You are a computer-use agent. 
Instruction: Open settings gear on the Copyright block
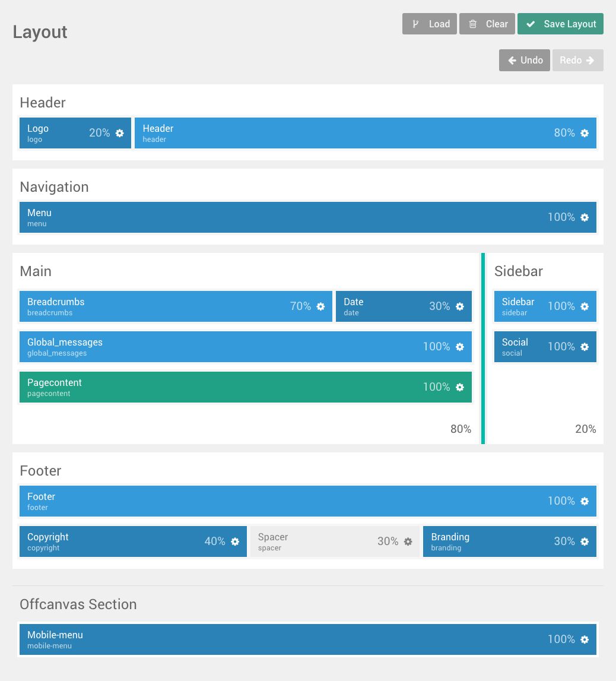(234, 541)
